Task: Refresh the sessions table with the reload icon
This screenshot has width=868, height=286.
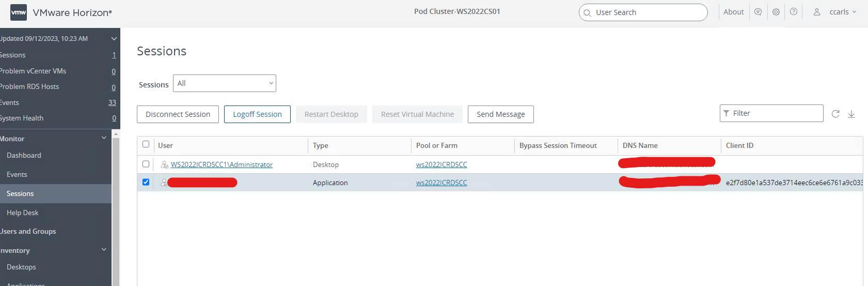Action: [x=835, y=114]
